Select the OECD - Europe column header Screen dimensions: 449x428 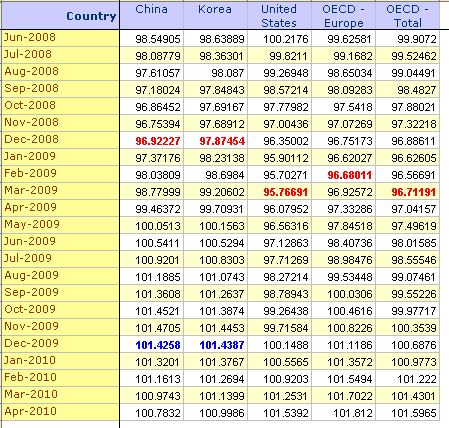pos(343,15)
